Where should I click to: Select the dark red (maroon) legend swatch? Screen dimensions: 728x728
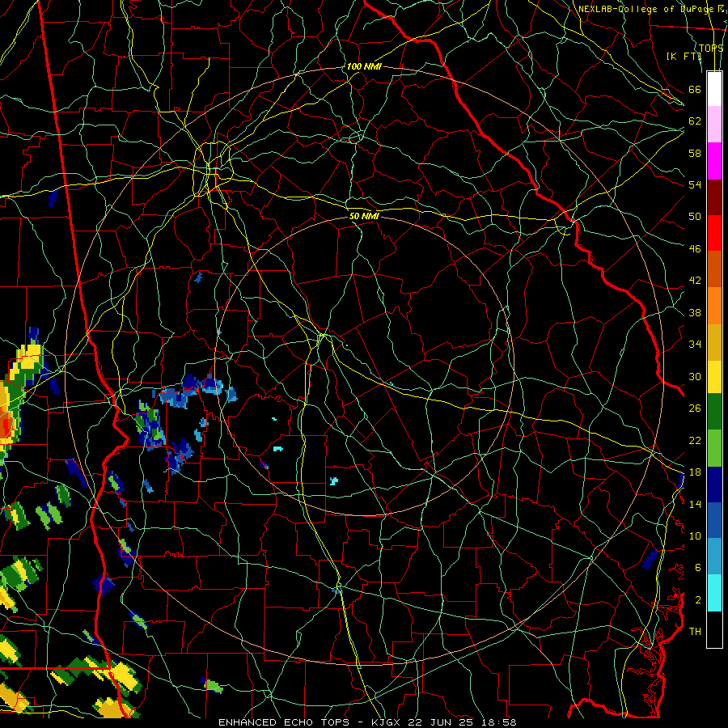(714, 197)
